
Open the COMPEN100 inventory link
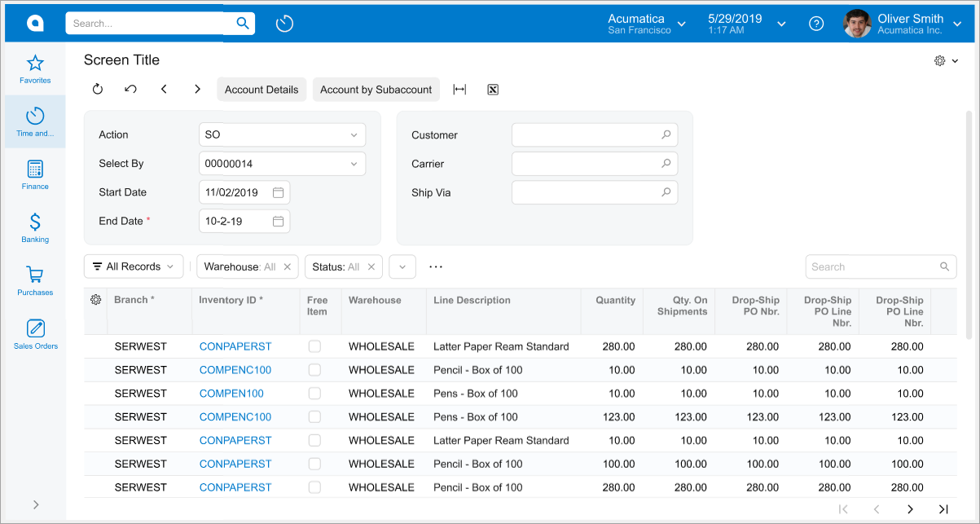pos(231,394)
